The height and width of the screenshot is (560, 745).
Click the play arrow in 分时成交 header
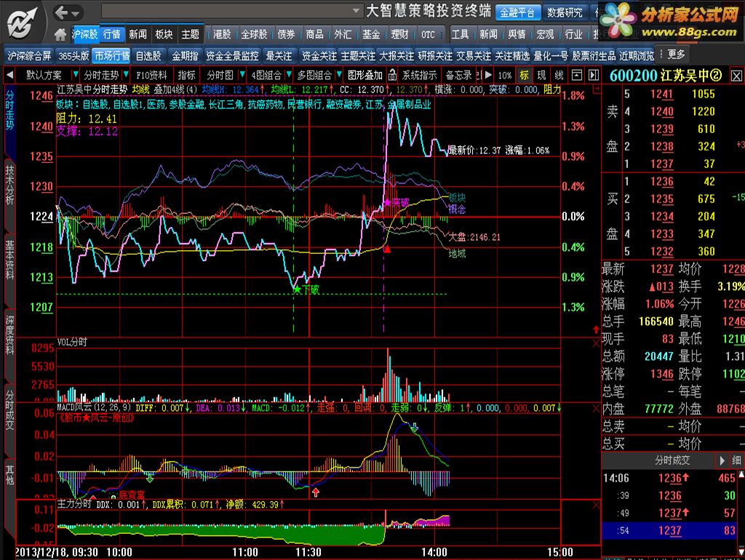pyautogui.click(x=722, y=460)
